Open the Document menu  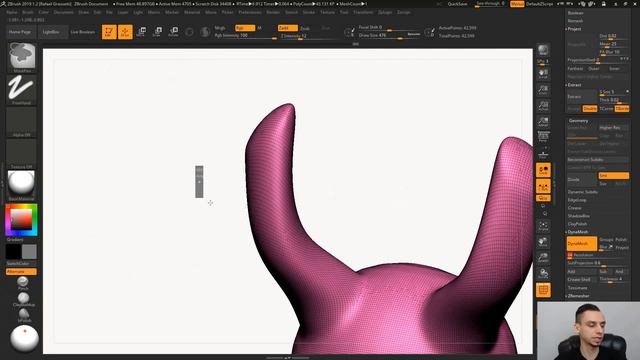coord(64,12)
